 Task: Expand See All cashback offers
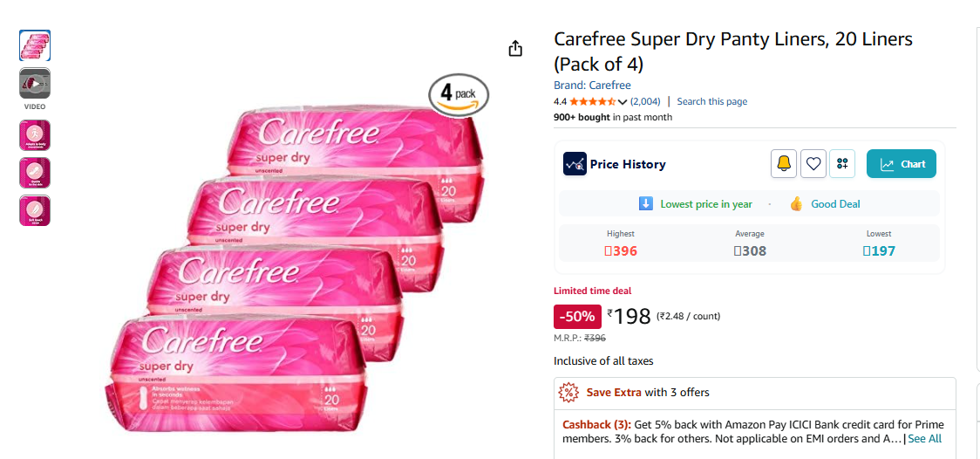click(924, 439)
